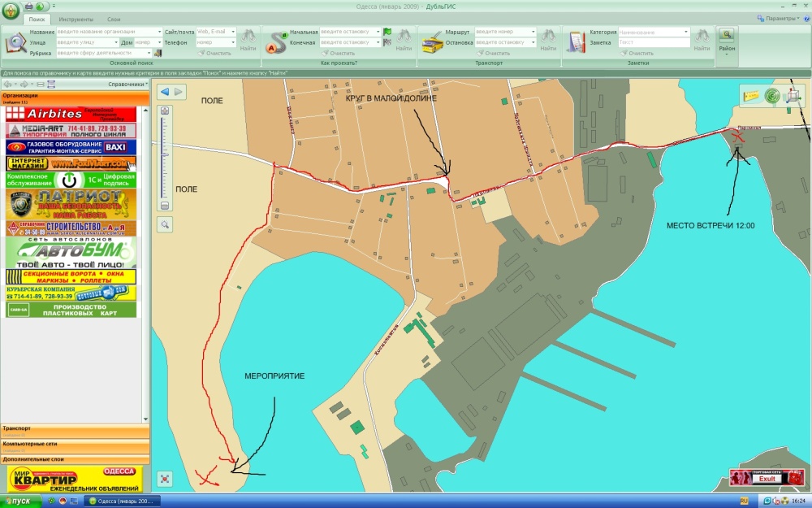Screen dimensions: 812x508
Task: Activate the ruler measure tool on the map
Action: tap(751, 96)
